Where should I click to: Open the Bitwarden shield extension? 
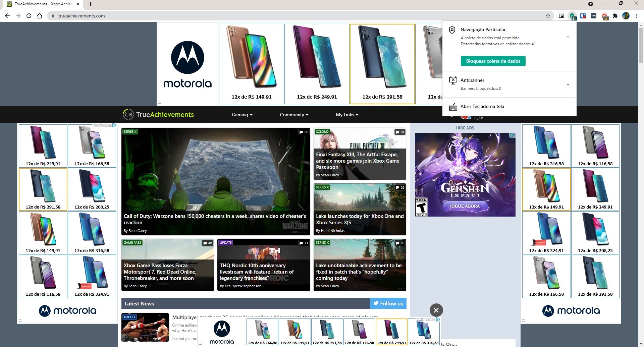click(x=583, y=16)
